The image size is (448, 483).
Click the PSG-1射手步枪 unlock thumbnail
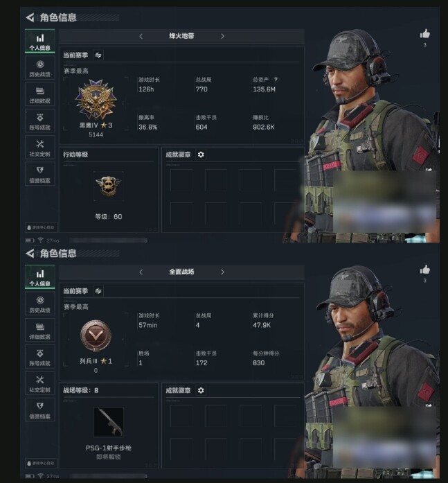pos(109,422)
